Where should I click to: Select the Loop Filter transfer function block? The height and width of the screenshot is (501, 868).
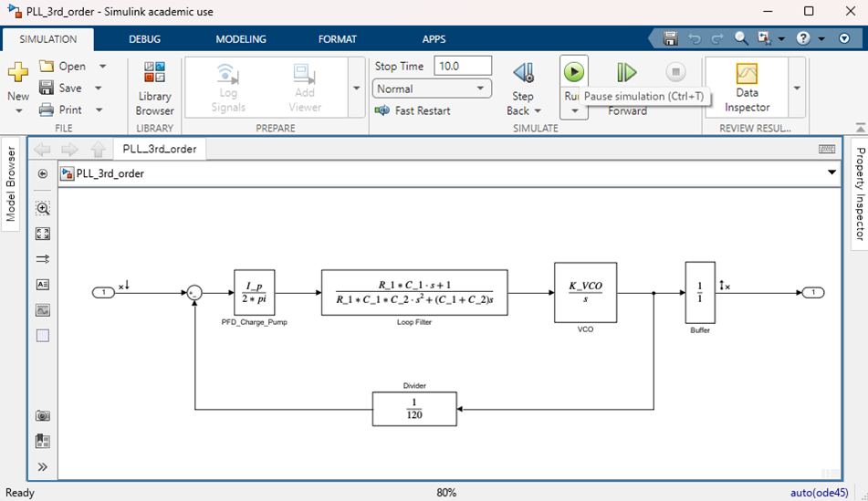pyautogui.click(x=414, y=292)
